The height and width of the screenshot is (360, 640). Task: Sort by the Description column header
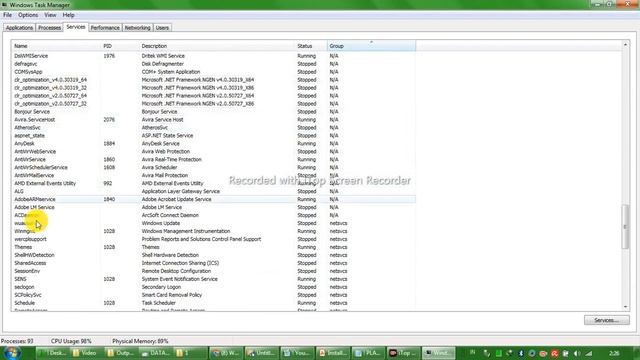tap(217, 46)
